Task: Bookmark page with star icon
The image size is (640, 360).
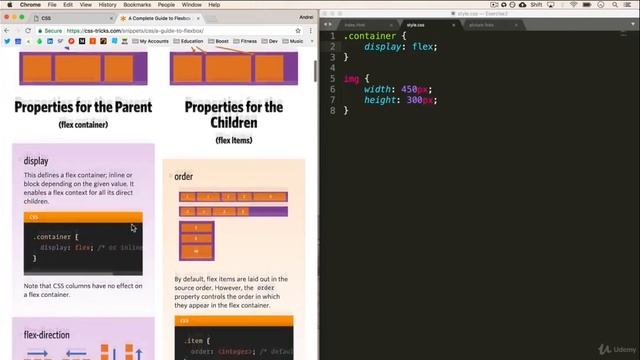Action: point(298,31)
